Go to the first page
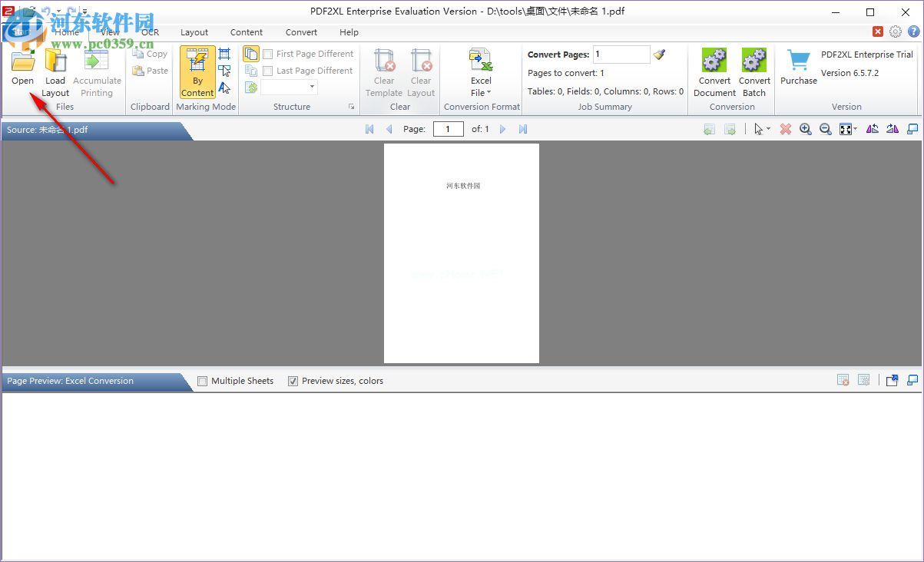 coord(369,129)
